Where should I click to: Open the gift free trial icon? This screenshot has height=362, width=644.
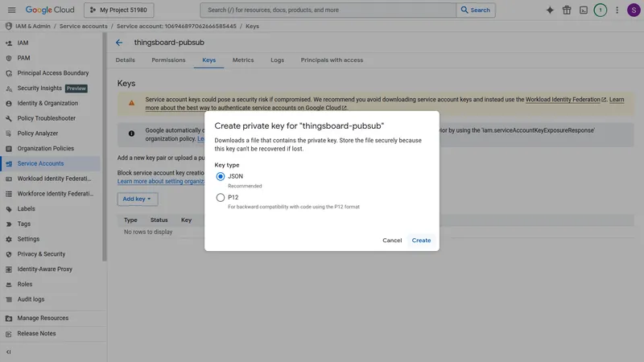click(567, 10)
